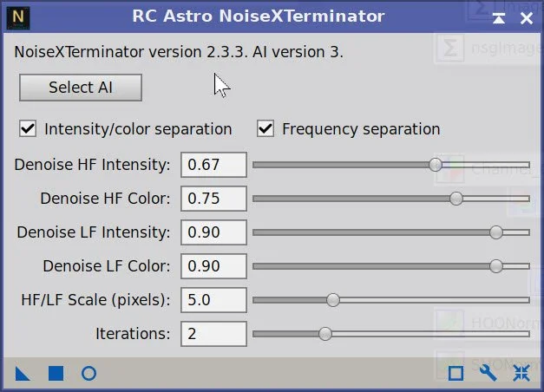The width and height of the screenshot is (544, 392).
Task: Click the HF/LF Scale pixels field
Action: 213,300
